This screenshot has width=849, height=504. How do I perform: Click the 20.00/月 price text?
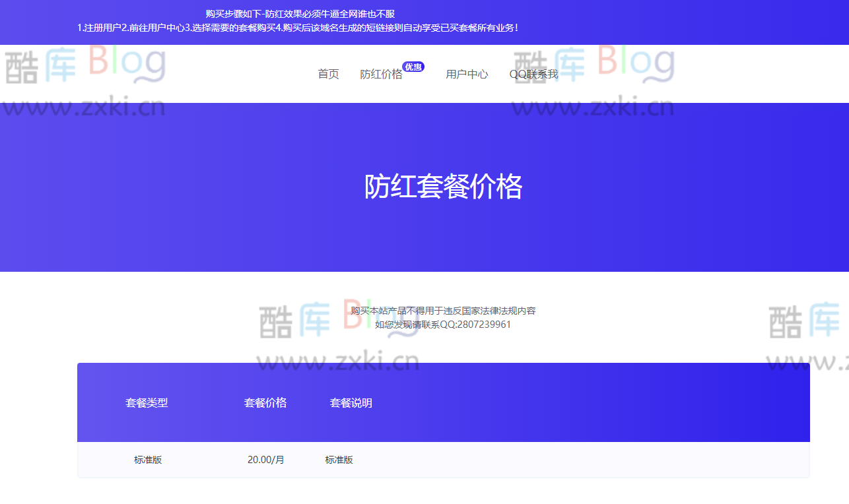(265, 460)
